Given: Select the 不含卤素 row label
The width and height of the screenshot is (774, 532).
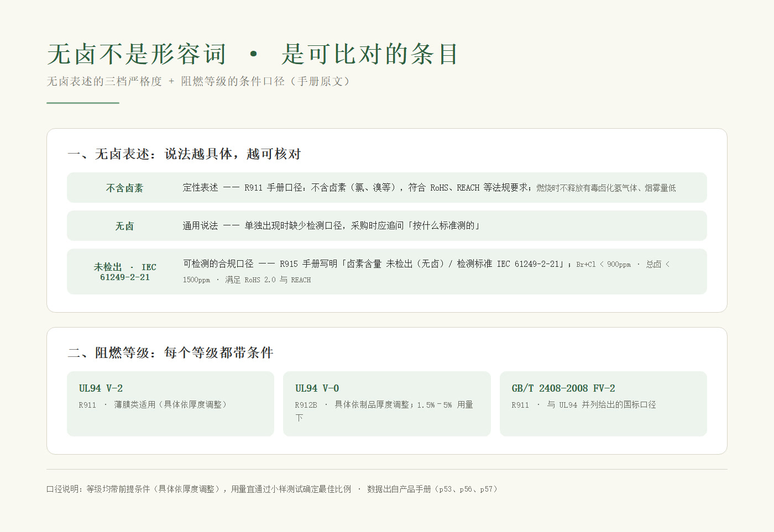Looking at the screenshot, I should (x=124, y=188).
